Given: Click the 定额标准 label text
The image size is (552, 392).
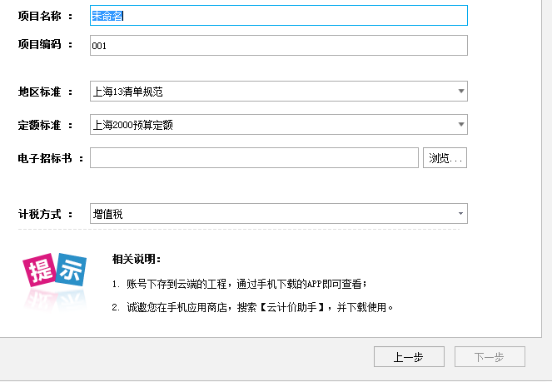Looking at the screenshot, I should (x=40, y=125).
